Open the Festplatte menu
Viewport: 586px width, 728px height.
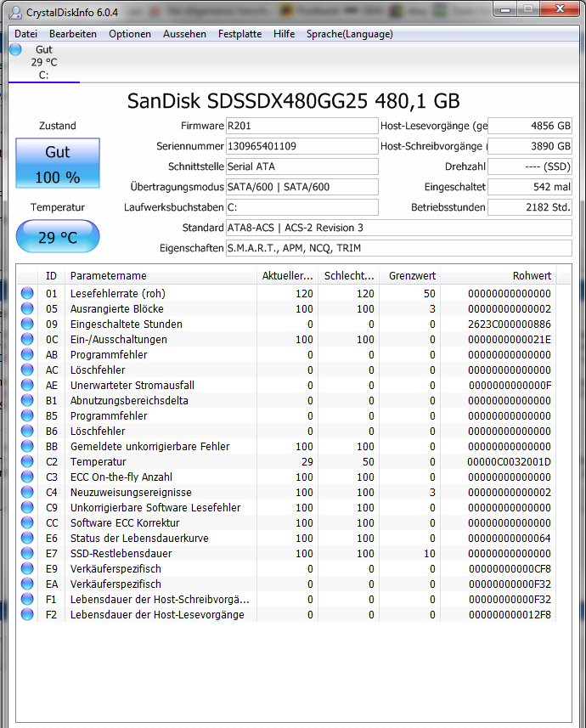(x=239, y=34)
